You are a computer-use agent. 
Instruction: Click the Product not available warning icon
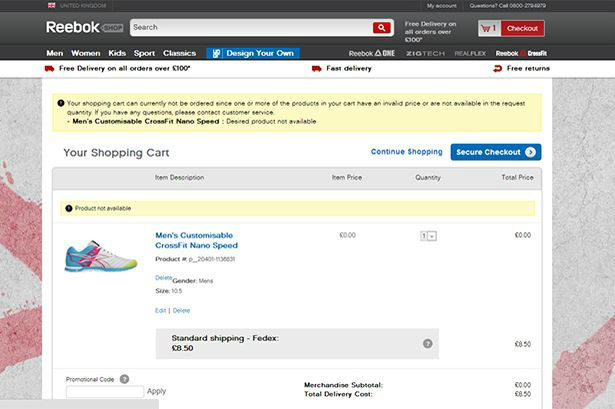pos(69,208)
